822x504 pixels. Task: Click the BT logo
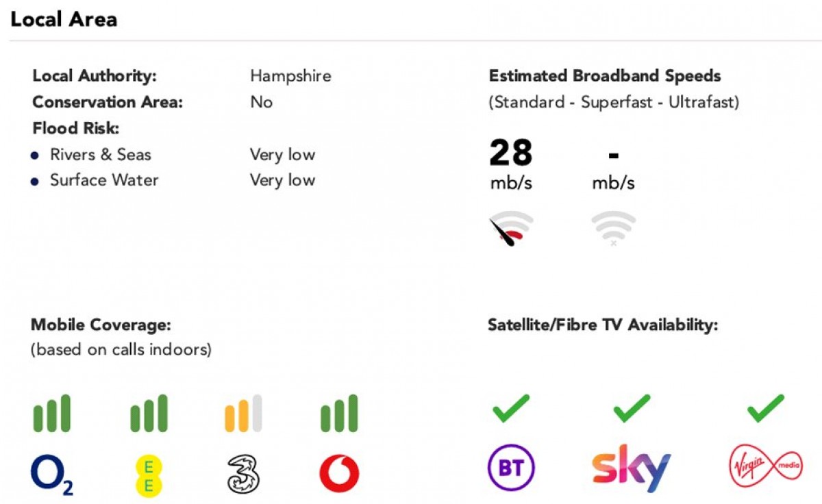tap(511, 470)
